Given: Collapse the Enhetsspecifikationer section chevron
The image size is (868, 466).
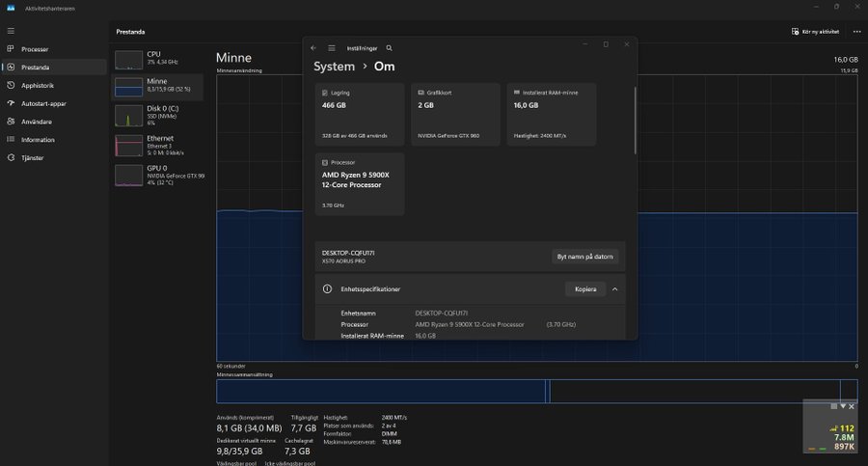Looking at the screenshot, I should coord(614,288).
